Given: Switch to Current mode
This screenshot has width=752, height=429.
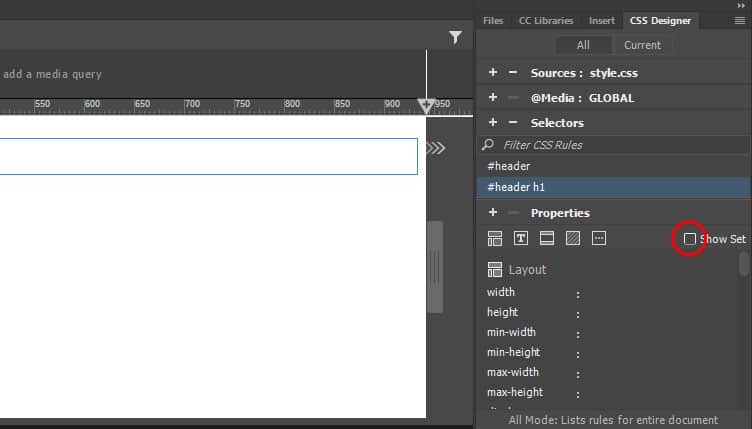Looking at the screenshot, I should (642, 45).
